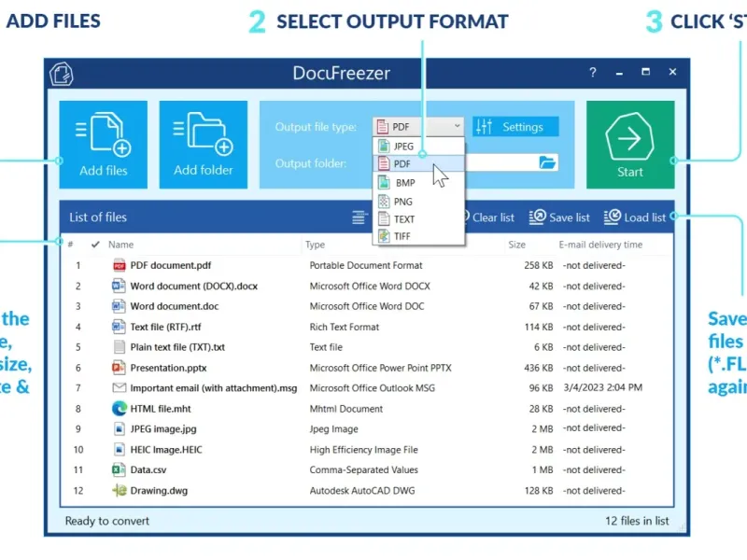This screenshot has height=560, width=747.
Task: Choose BMP output format
Action: coord(417,183)
